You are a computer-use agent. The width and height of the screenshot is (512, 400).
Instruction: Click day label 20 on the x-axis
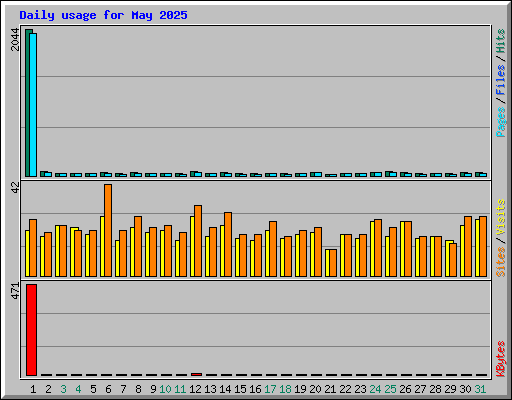[315, 389]
